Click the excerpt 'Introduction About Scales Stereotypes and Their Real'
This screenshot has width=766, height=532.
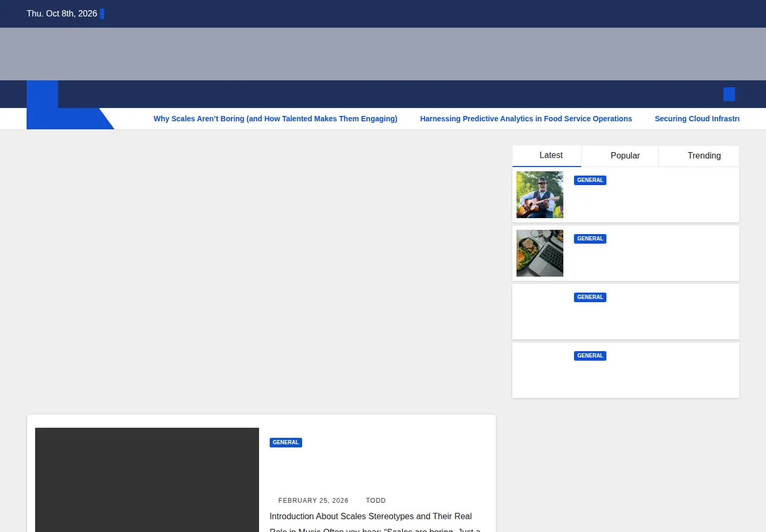click(x=371, y=517)
